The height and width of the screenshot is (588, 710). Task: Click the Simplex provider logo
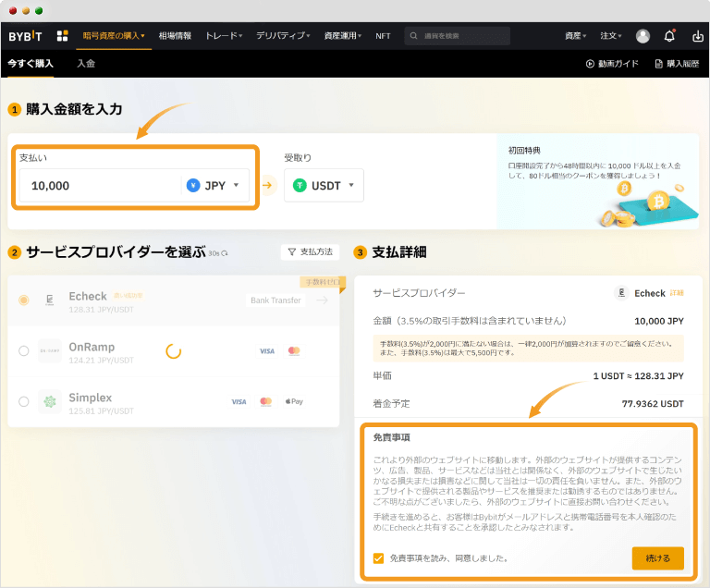coord(50,401)
